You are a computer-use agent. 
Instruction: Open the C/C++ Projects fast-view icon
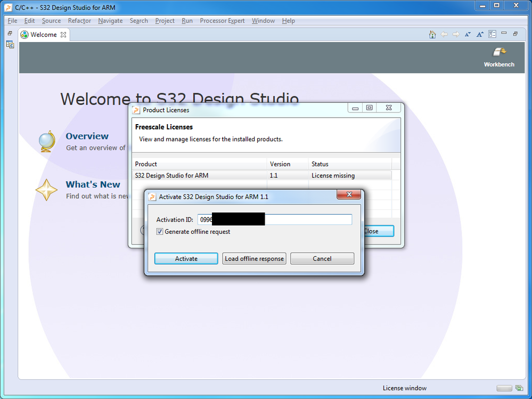[x=10, y=44]
